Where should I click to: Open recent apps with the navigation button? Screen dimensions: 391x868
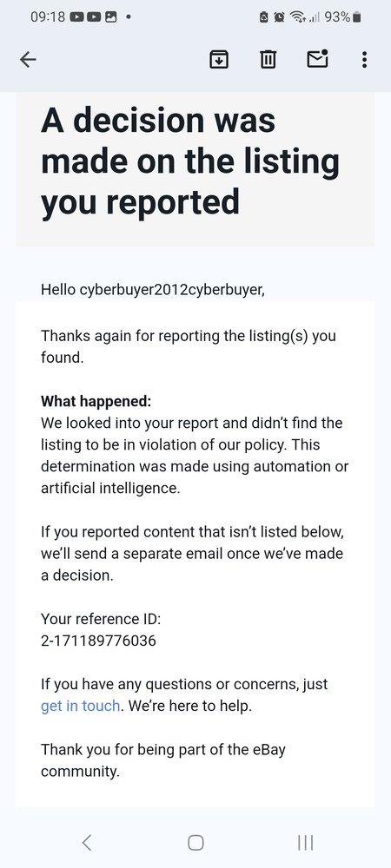(x=305, y=842)
